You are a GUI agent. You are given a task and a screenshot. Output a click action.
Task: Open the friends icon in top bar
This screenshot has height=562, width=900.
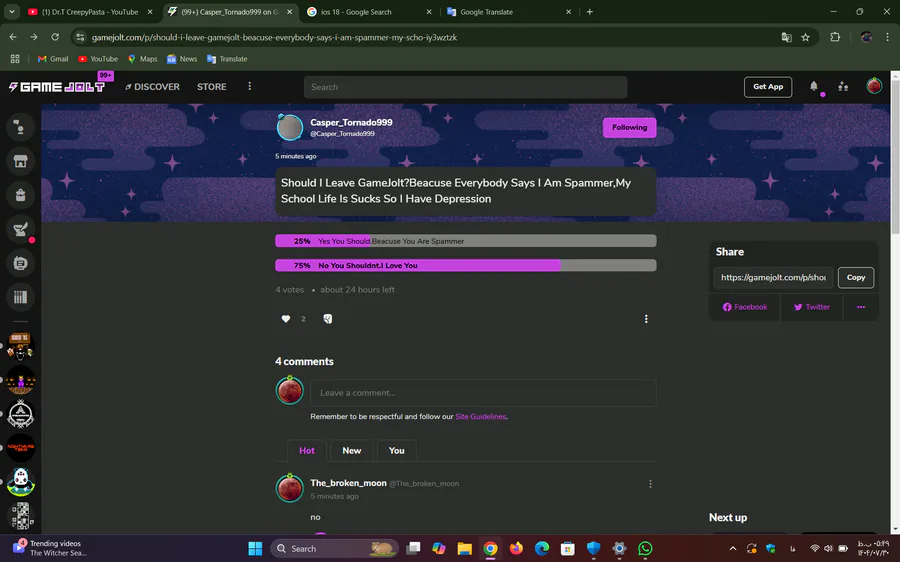pyautogui.click(x=843, y=87)
